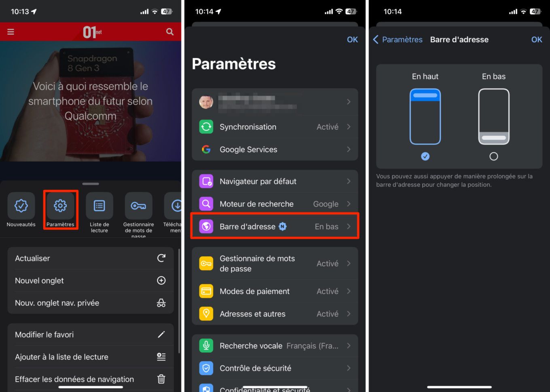This screenshot has width=550, height=392.
Task: Tap the Google search engine value
Action: (326, 204)
